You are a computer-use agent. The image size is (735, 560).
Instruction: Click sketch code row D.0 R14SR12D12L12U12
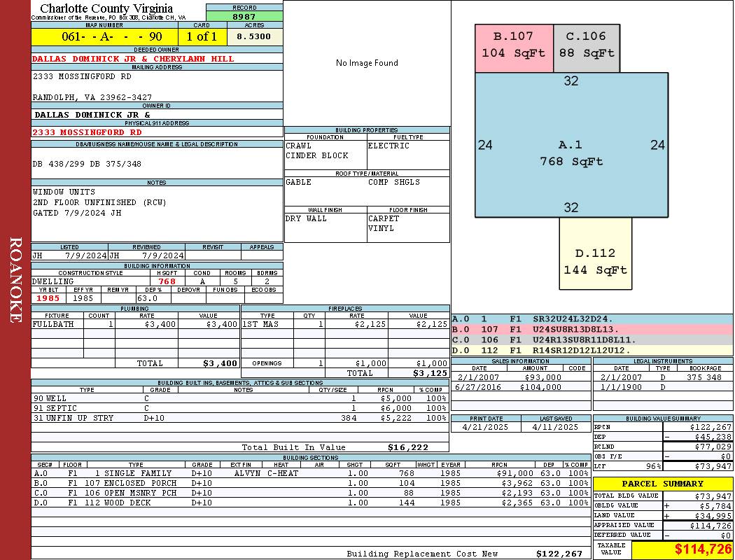[592, 350]
